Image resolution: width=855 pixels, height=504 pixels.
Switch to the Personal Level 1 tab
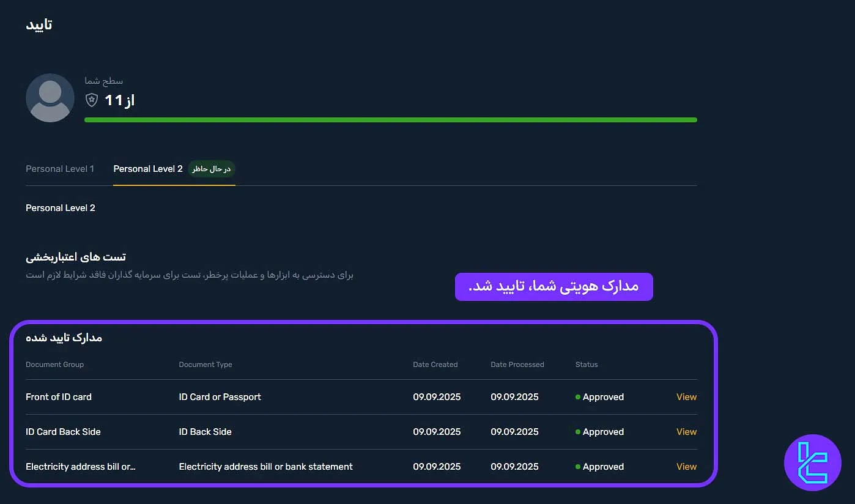click(59, 169)
